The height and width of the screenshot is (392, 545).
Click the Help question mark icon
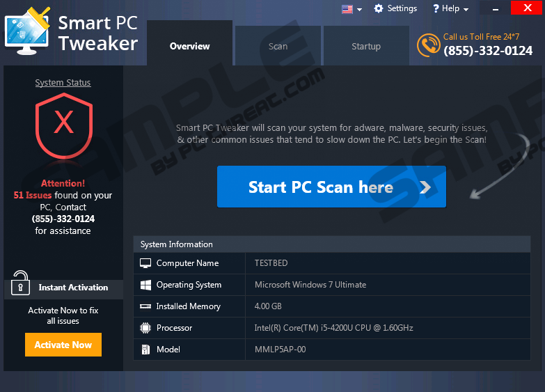(436, 8)
